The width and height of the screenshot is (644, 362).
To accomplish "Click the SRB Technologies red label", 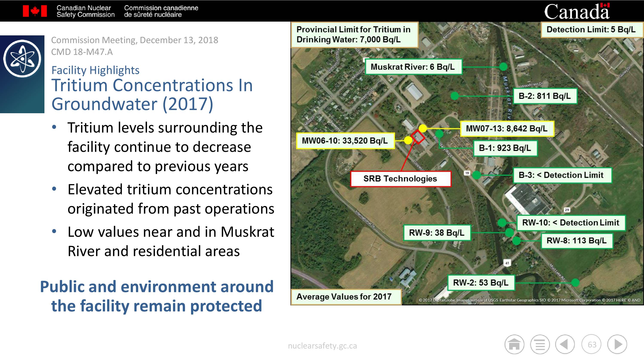I will [401, 179].
